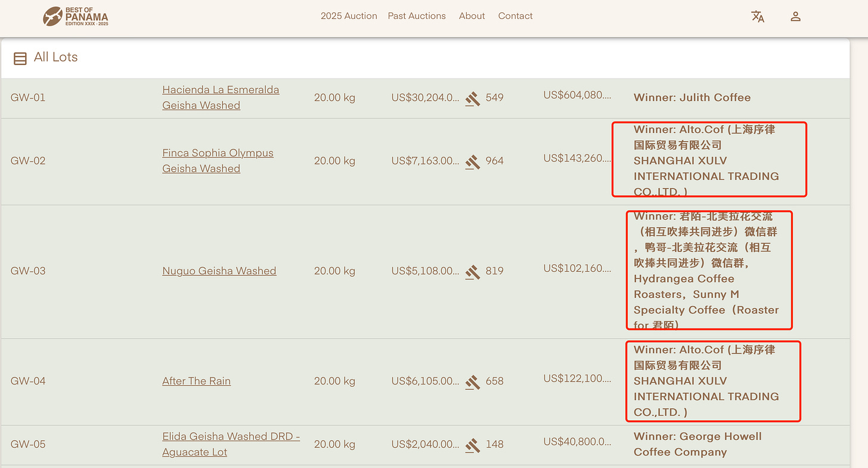Click the 549 bid count

point(495,97)
